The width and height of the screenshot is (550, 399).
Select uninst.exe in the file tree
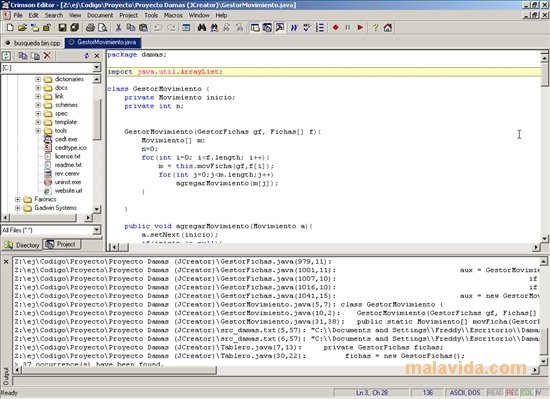click(68, 182)
